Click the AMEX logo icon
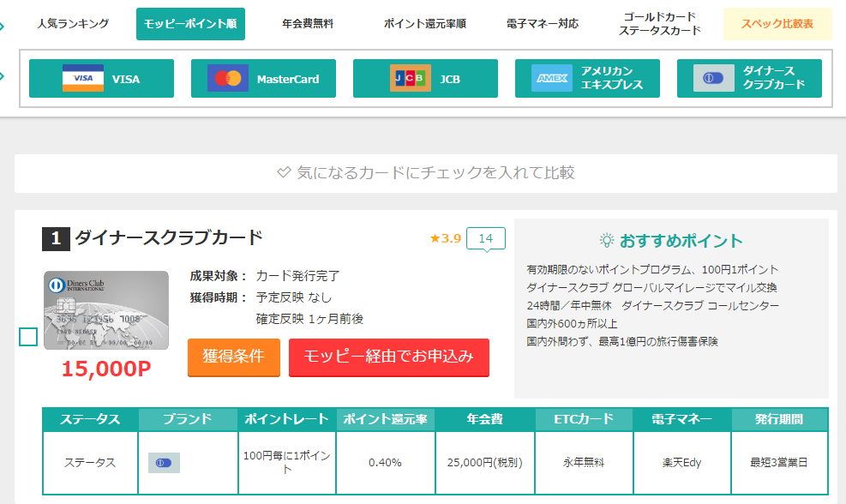The image size is (846, 504). click(551, 78)
